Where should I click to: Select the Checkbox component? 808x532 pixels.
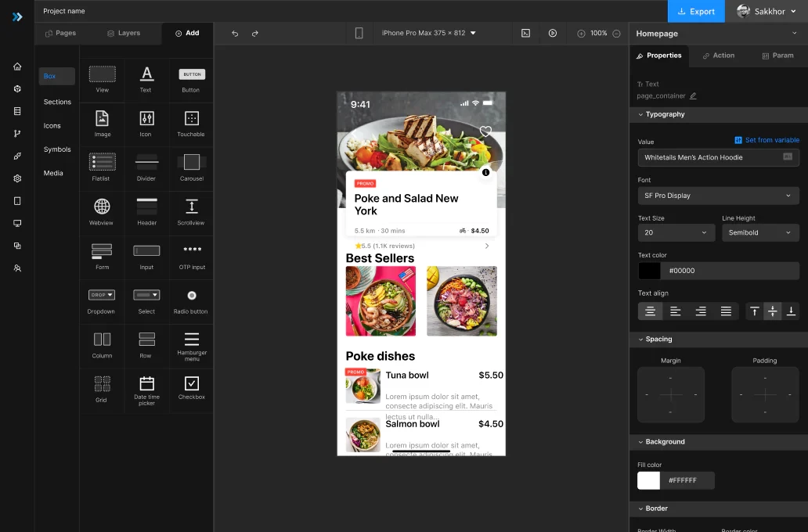tap(192, 383)
